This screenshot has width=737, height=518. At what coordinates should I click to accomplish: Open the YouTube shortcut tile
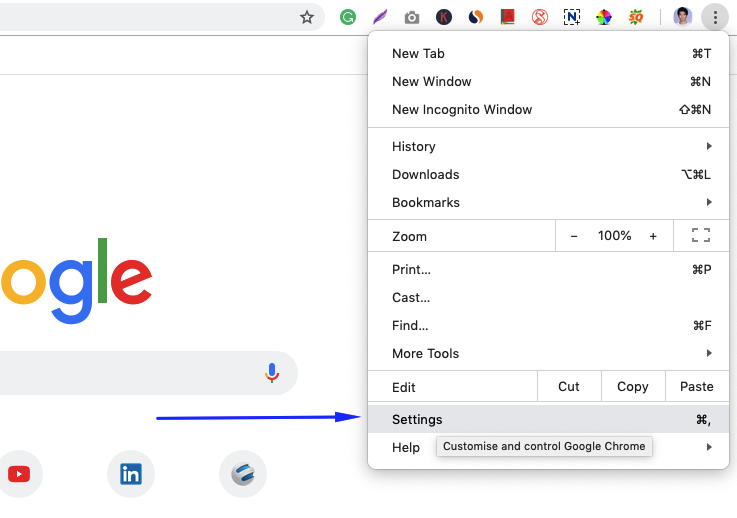[x=19, y=474]
